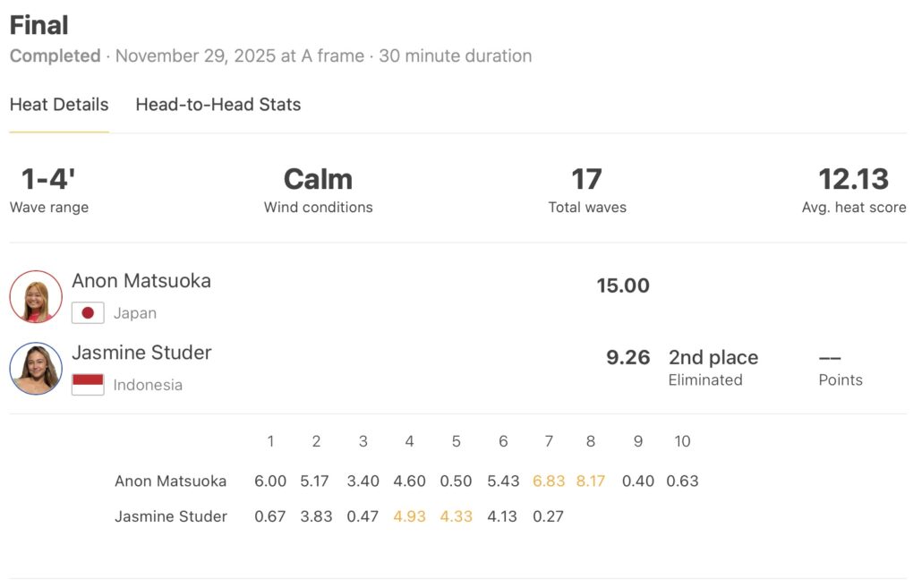Viewport: 922px width, 588px height.
Task: Click Anon Matsuoka's 15.00 heat total
Action: pos(623,286)
